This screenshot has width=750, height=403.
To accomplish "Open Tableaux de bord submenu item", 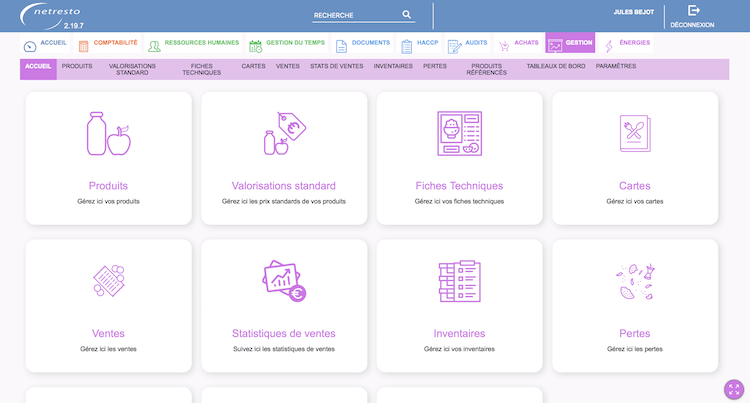I will (x=556, y=66).
